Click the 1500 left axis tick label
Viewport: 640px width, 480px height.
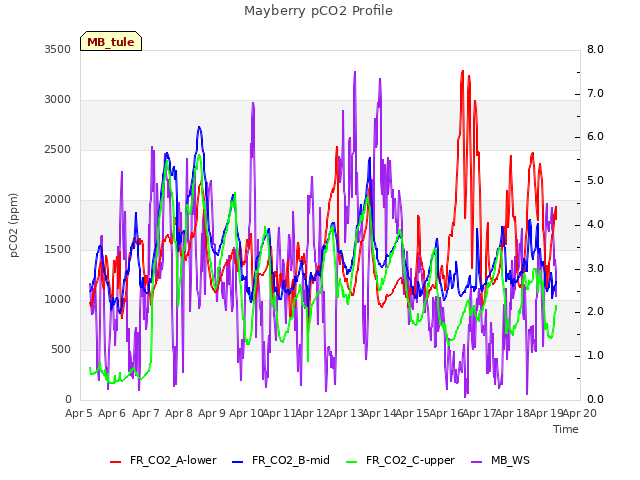pos(58,249)
